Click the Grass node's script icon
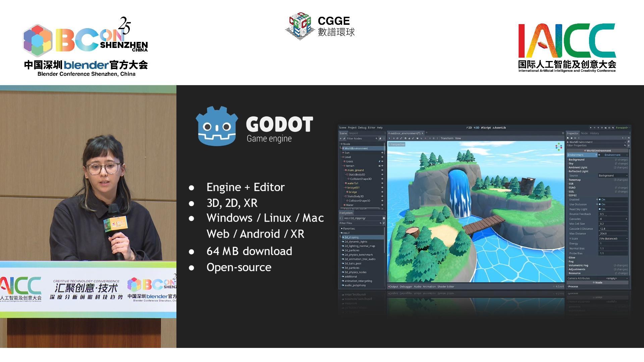The height and width of the screenshot is (362, 644). 379,162
